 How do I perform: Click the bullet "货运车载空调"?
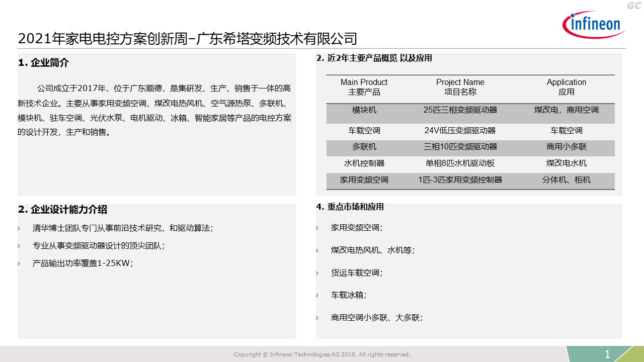point(357,273)
